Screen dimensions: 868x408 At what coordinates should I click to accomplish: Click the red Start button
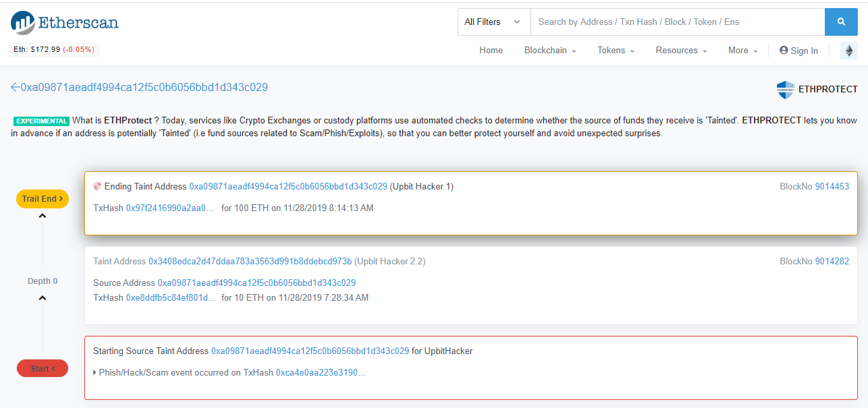click(x=43, y=368)
